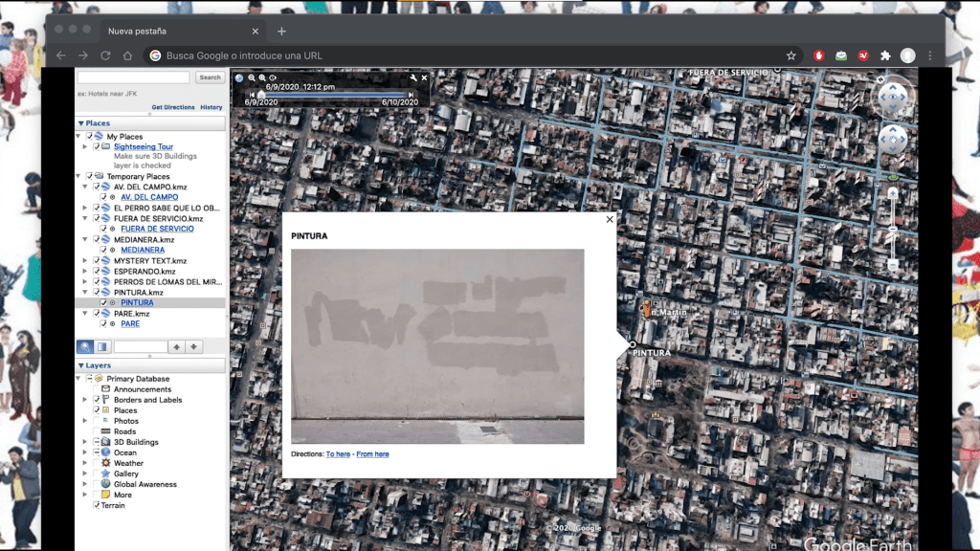Expand the MYSTERY TEXT.kmz folder
The image size is (980, 551).
tap(85, 260)
